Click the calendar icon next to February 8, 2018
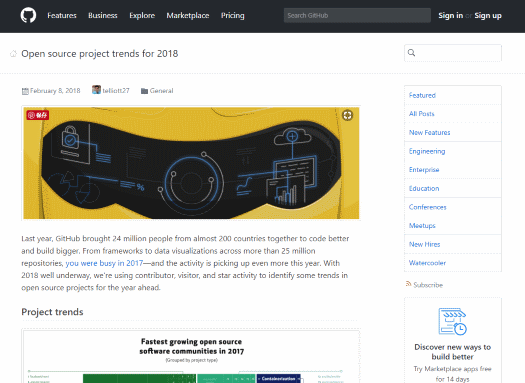Viewport: 525px width, 383px height. [25, 91]
